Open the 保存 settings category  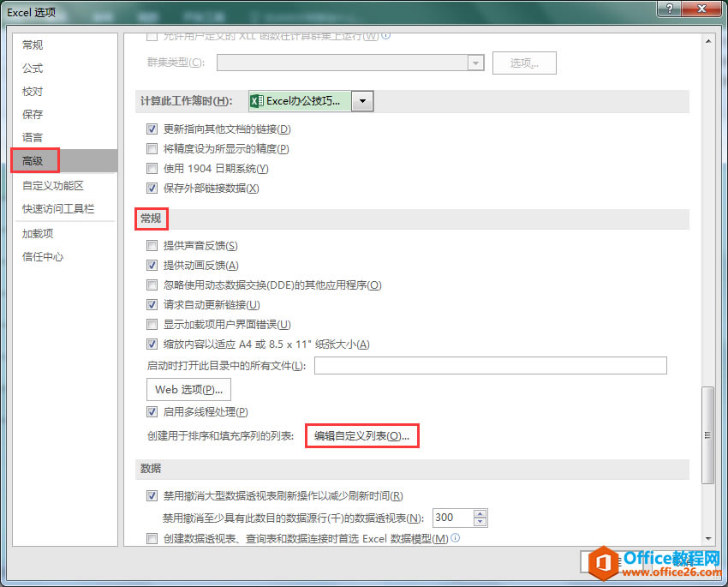tap(65, 114)
